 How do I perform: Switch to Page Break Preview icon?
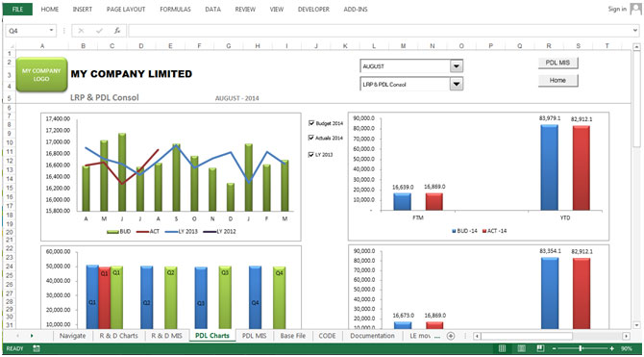[540, 348]
